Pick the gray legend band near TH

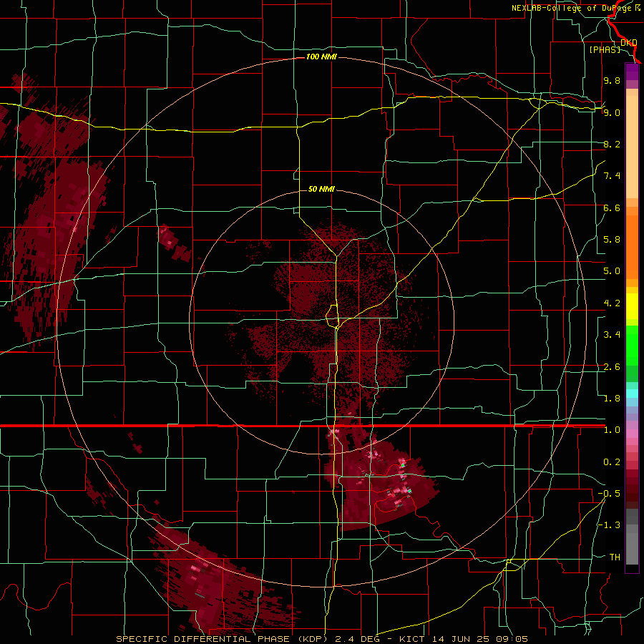click(632, 549)
